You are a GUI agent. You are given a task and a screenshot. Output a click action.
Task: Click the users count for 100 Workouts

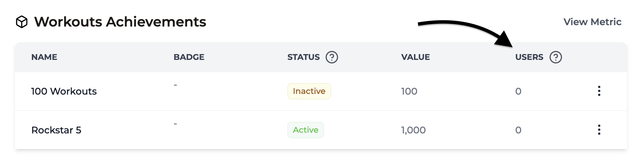(x=518, y=91)
